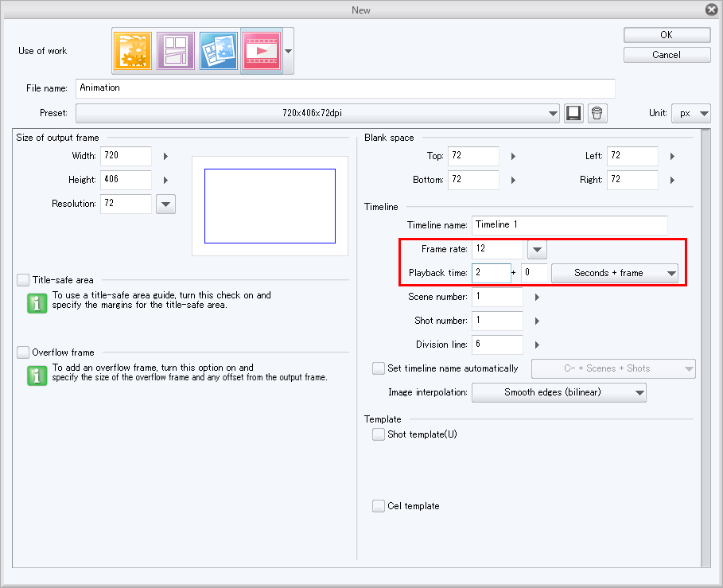Click the Blank space Left field
This screenshot has width=723, height=588.
pos(632,156)
